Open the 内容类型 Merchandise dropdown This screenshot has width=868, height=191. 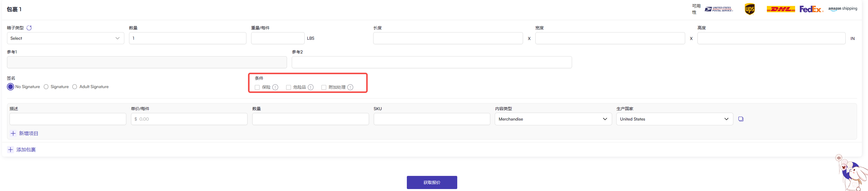pos(553,119)
